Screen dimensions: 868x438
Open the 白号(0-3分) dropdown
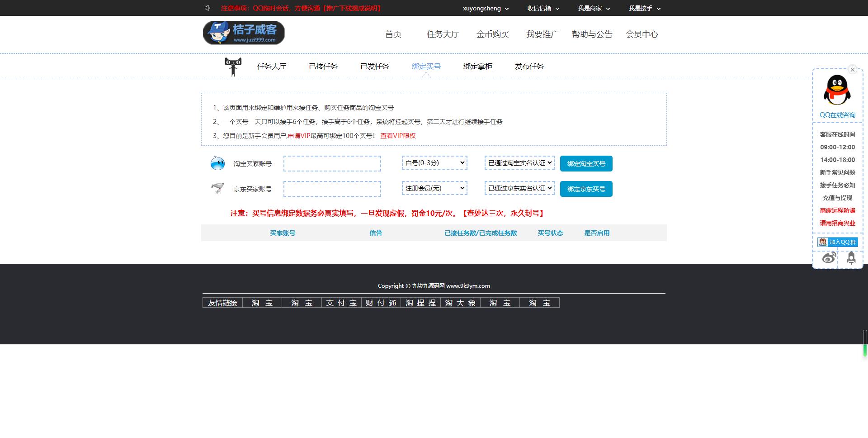click(434, 162)
